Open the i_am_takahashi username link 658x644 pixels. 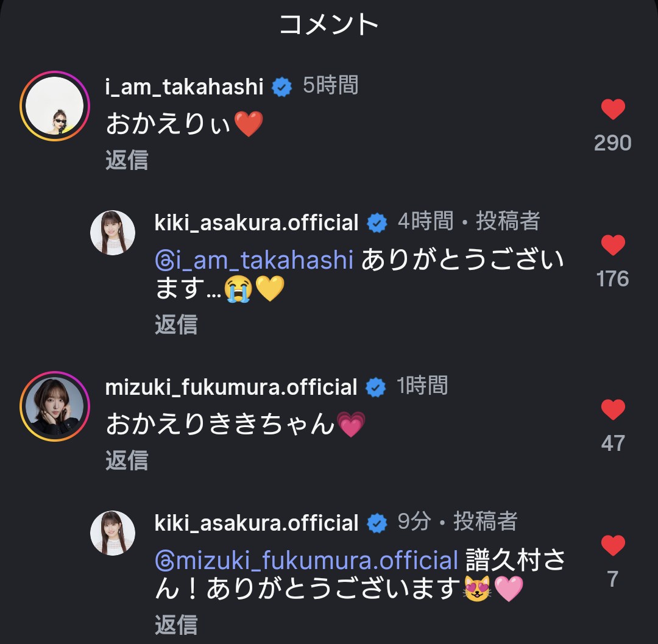pos(184,87)
